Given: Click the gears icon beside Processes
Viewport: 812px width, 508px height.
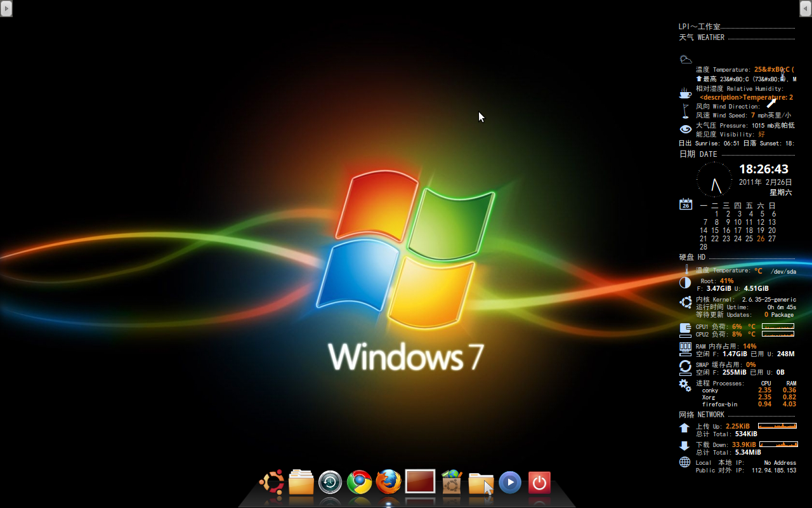Looking at the screenshot, I should point(685,385).
